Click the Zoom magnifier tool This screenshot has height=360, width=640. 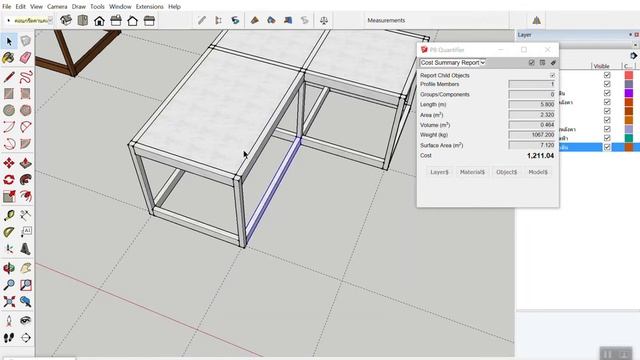(9, 285)
